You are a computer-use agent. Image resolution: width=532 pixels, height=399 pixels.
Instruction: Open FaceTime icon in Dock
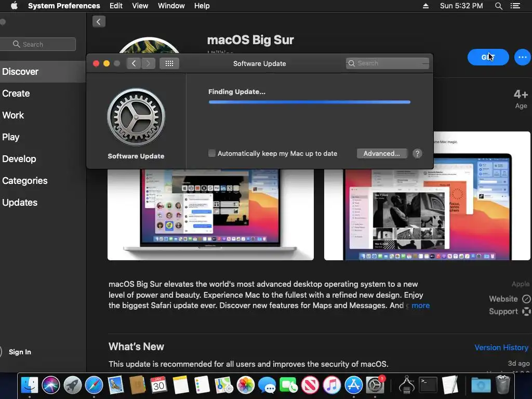click(x=289, y=385)
